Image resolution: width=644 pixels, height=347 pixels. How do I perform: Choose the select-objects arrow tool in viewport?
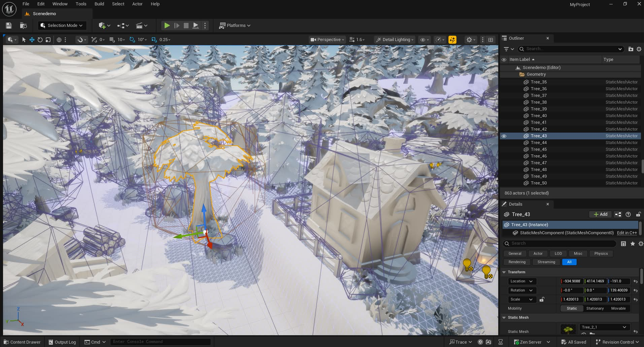coord(24,40)
